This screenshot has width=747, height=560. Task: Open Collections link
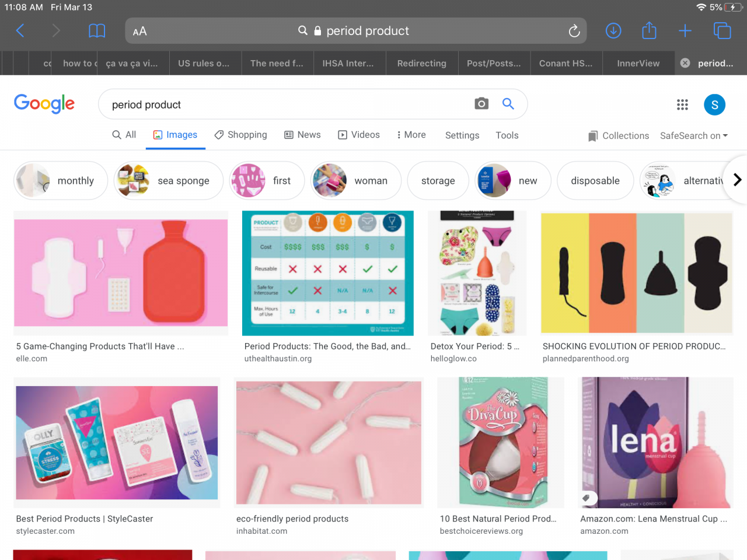[x=619, y=135]
